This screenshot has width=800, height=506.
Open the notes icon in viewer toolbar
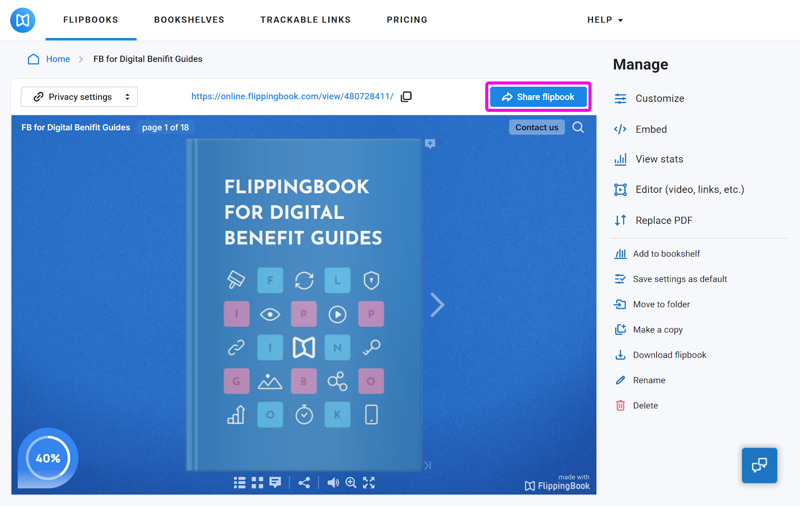(275, 483)
